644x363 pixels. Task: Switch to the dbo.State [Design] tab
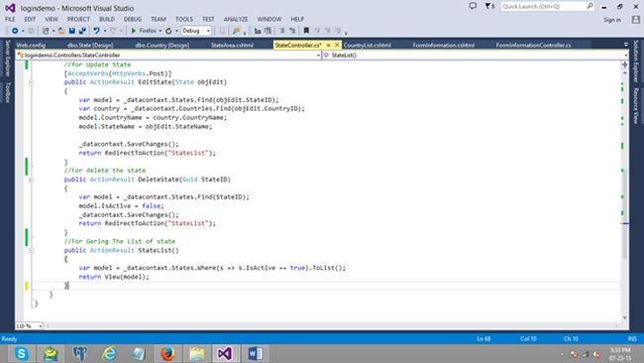pyautogui.click(x=90, y=46)
